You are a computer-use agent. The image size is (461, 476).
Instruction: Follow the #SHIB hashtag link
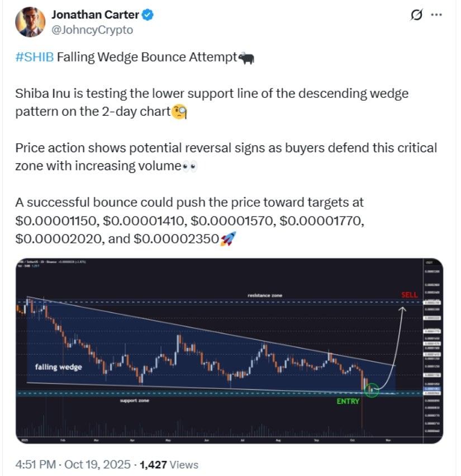click(x=35, y=58)
